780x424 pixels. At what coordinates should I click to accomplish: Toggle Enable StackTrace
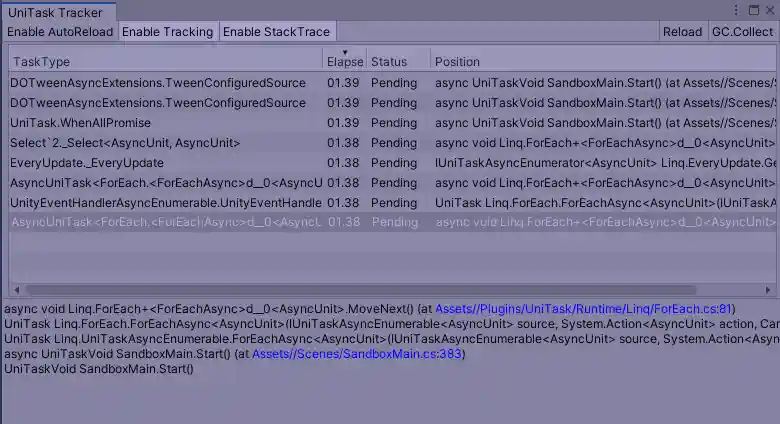(276, 32)
